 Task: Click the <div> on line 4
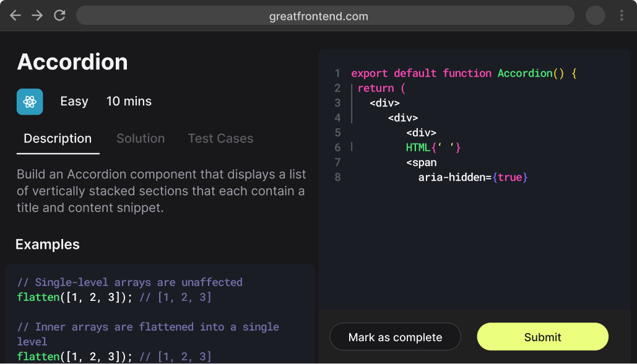(x=403, y=118)
